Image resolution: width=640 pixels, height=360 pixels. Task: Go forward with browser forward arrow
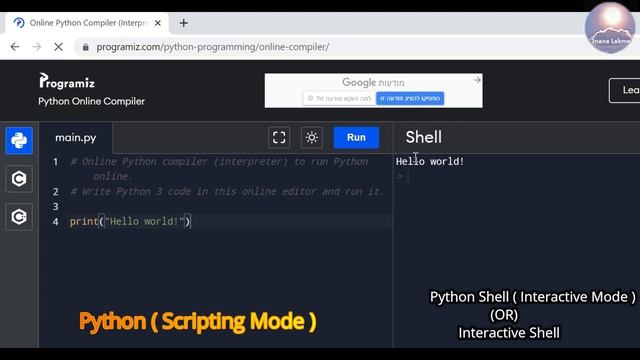tap(37, 47)
